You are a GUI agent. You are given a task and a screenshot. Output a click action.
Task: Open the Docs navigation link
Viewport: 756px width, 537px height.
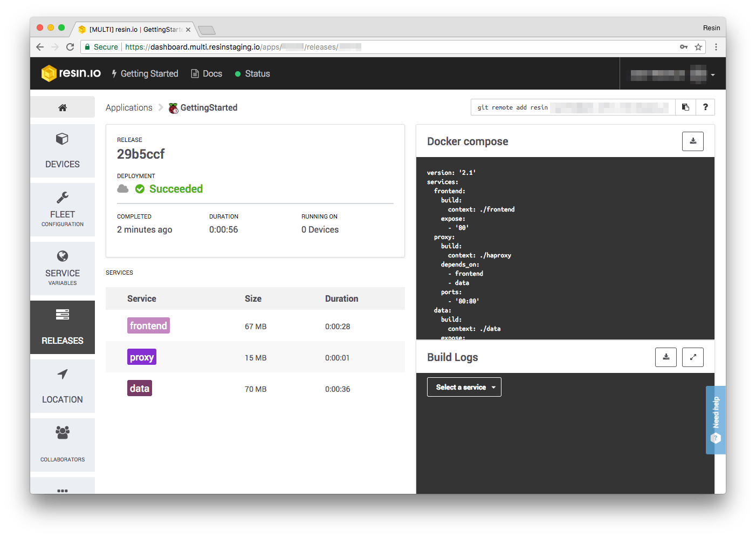[x=207, y=74]
